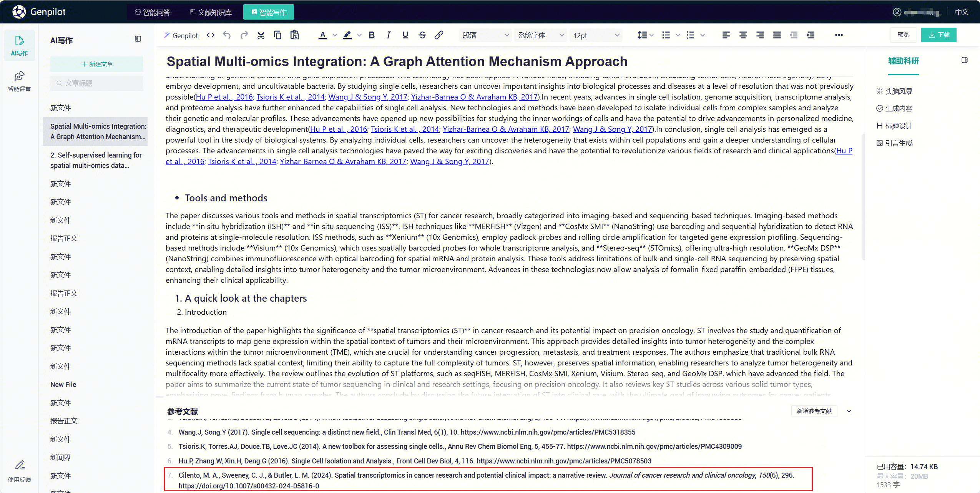Switch to the 智能问答 tab
The width and height of the screenshot is (980, 493).
pos(153,12)
